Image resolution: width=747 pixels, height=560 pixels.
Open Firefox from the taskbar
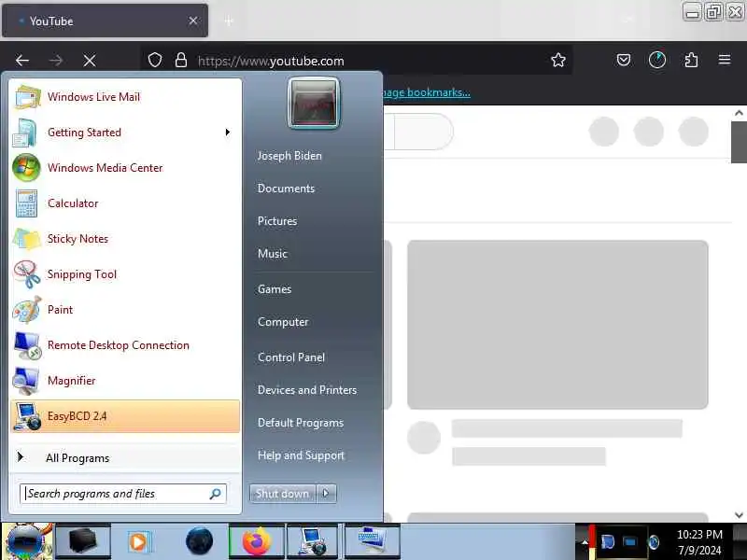tap(256, 541)
